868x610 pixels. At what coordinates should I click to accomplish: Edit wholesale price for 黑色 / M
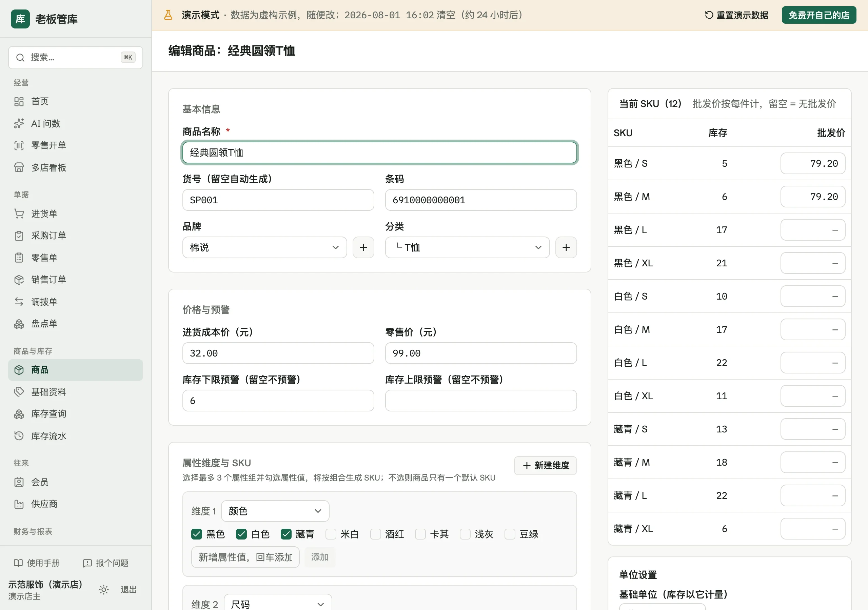pyautogui.click(x=813, y=197)
